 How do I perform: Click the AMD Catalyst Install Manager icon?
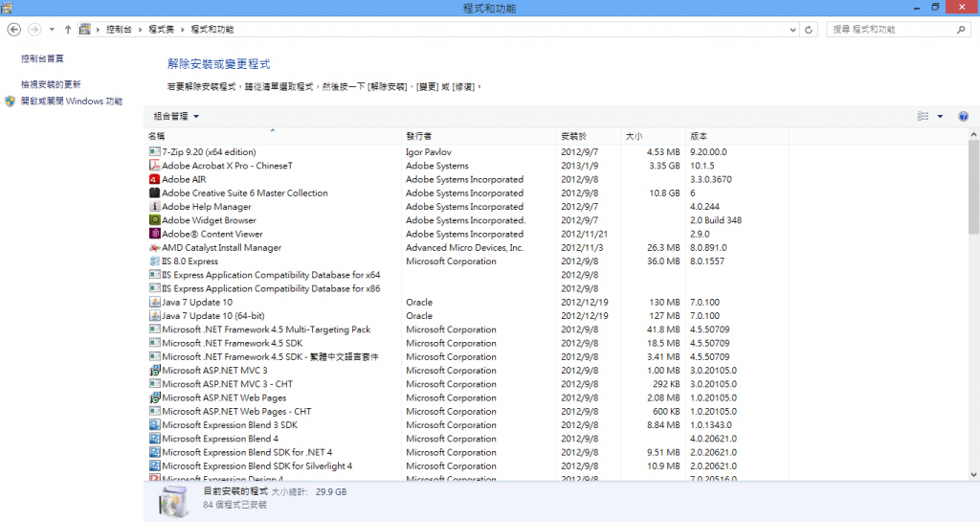pyautogui.click(x=155, y=247)
